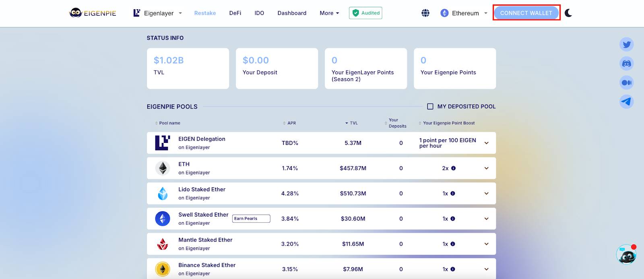Image resolution: width=644 pixels, height=279 pixels.
Task: Show info for Binance 1x boost
Action: coord(453,269)
